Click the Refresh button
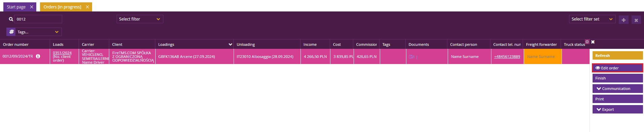Image resolution: width=644 pixels, height=132 pixels. [x=617, y=56]
